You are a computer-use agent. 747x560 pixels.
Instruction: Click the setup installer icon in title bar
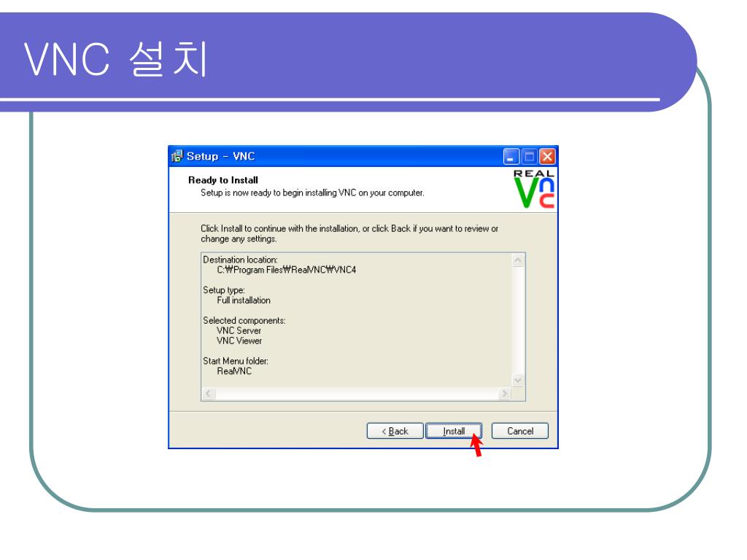click(x=177, y=156)
